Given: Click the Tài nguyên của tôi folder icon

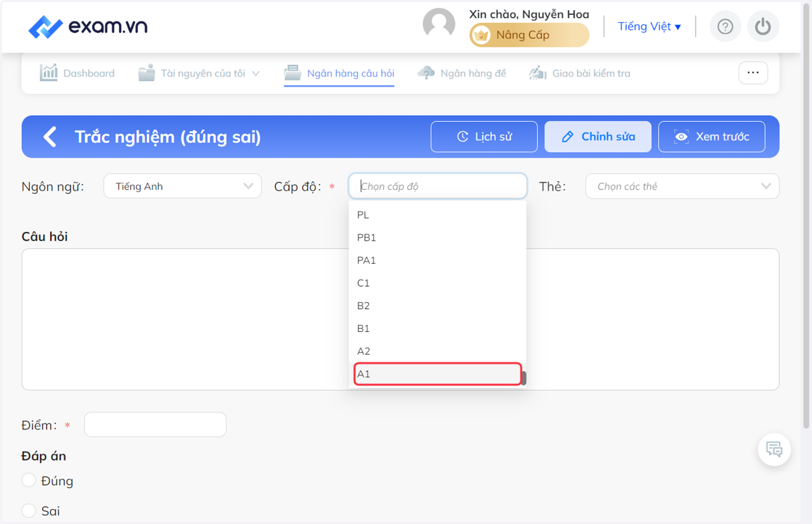Looking at the screenshot, I should point(147,73).
